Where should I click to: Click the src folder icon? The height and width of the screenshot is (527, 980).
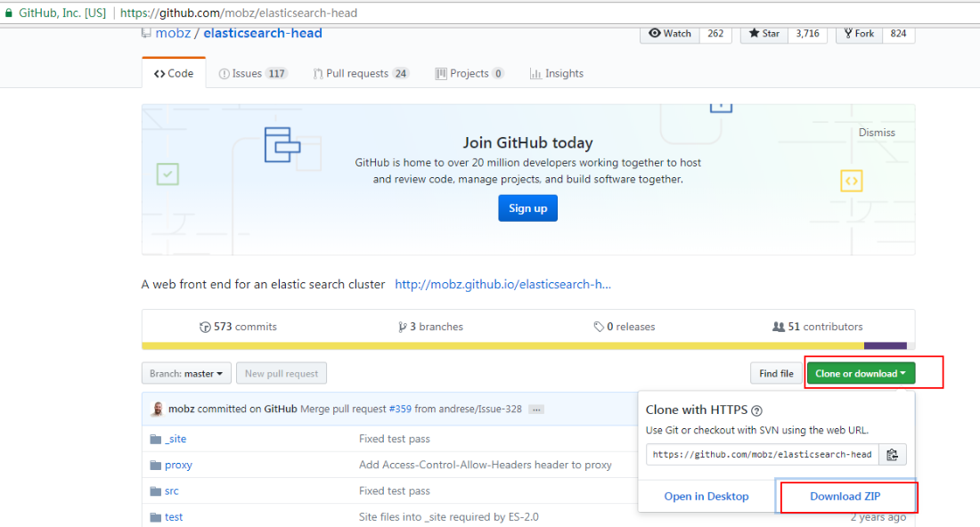(156, 491)
